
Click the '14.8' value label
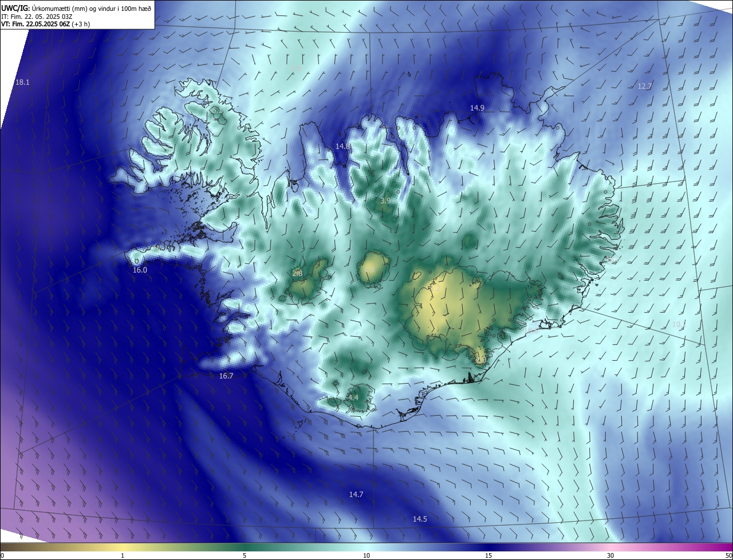(342, 147)
